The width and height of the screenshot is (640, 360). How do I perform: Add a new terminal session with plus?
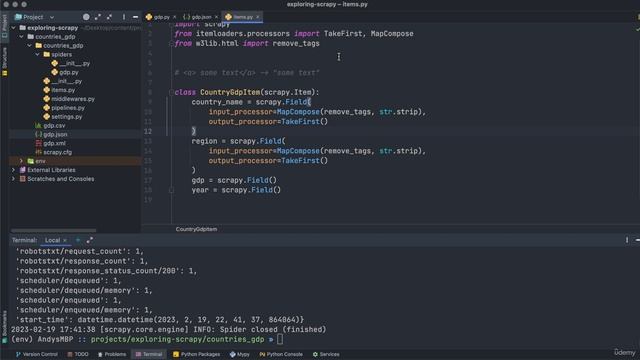point(78,240)
